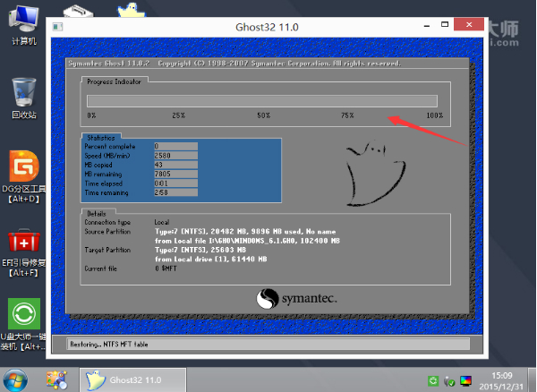Launch U盘大师一键装机 installer icon
Viewport: 537px width, 392px height.
tap(22, 317)
